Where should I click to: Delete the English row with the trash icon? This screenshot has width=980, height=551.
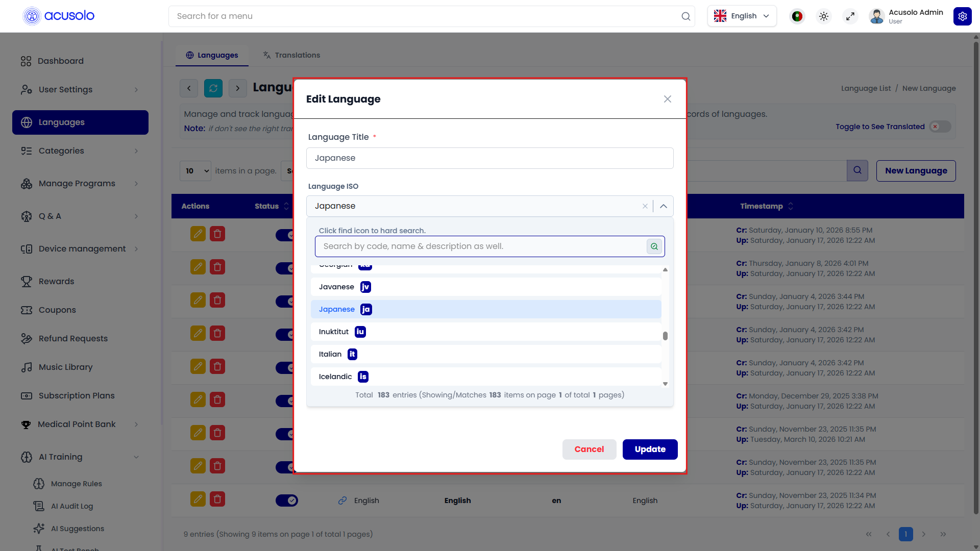[217, 499]
